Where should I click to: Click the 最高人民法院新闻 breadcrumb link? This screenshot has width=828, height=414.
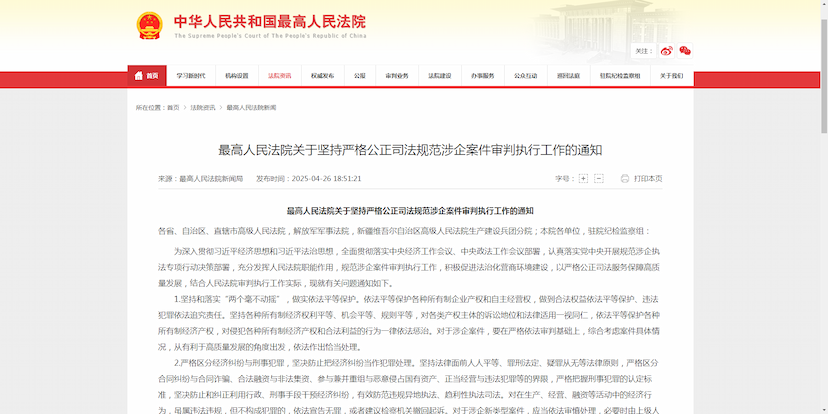251,108
